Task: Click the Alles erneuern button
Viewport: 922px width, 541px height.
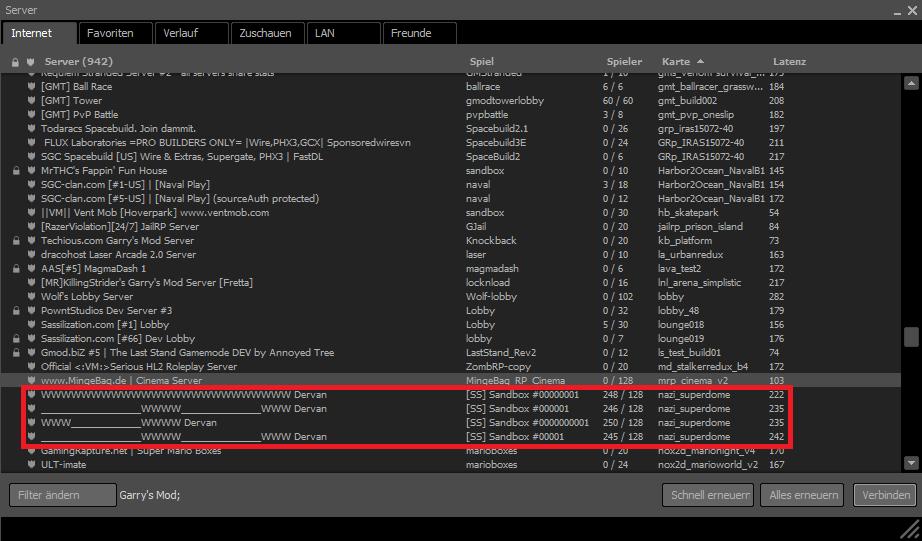Action: 803,495
